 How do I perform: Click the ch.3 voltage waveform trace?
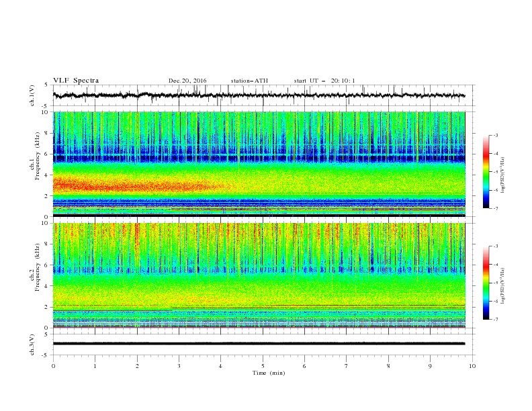(x=259, y=344)
